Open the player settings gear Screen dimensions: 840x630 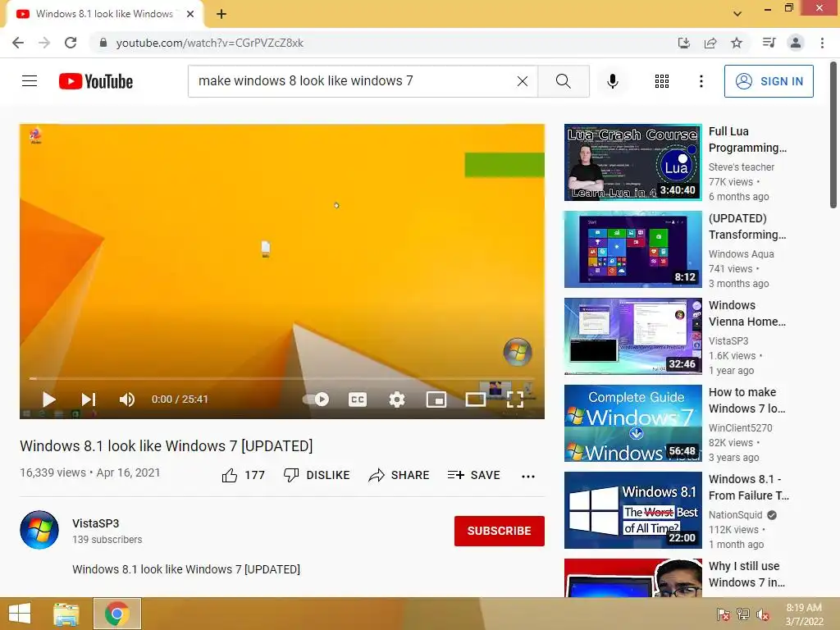pos(397,399)
